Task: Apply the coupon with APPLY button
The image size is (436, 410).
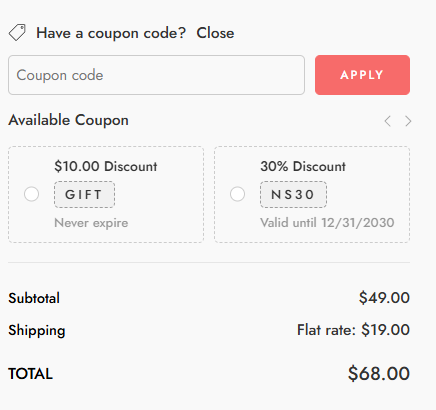Action: coord(362,75)
